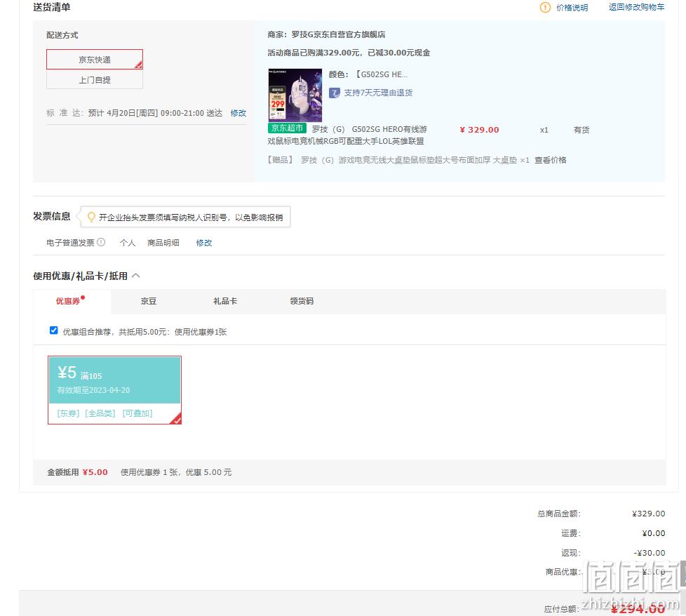Image resolution: width=686 pixels, height=616 pixels.
Task: Open 价格说明 link
Action: [x=572, y=8]
